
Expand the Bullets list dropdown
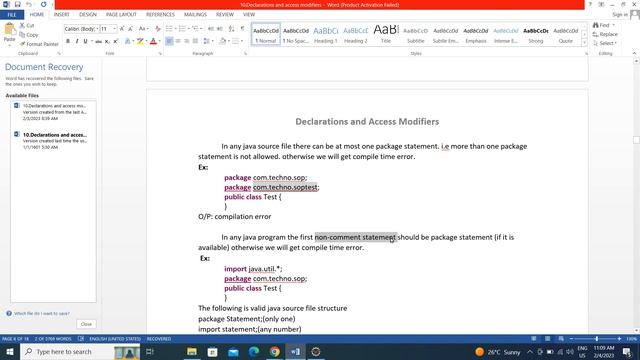click(176, 29)
